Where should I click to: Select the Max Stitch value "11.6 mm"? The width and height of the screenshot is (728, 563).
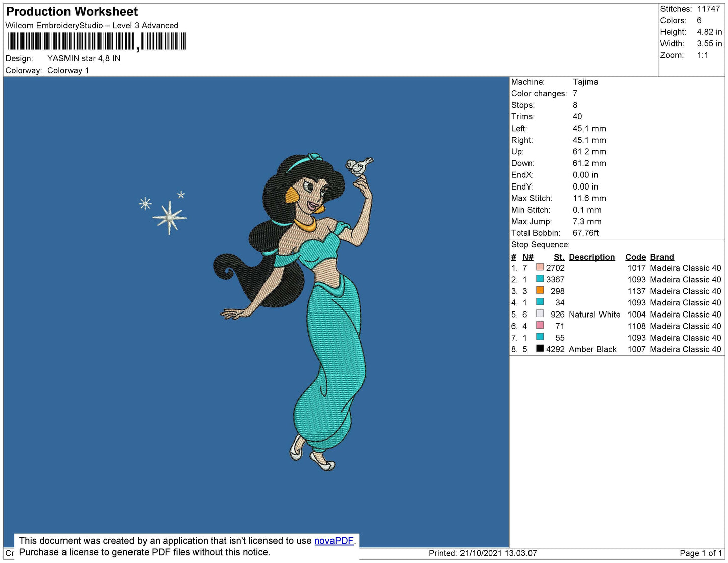pyautogui.click(x=589, y=198)
